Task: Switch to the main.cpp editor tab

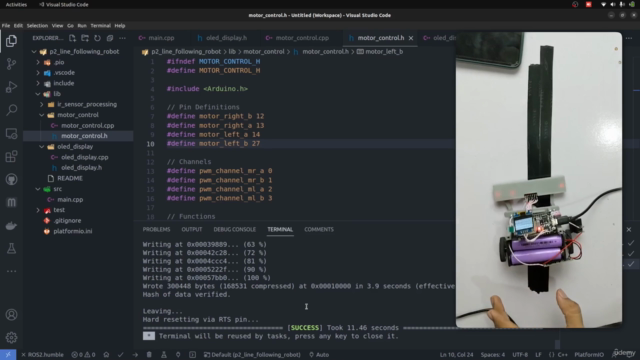Action: click(161, 38)
